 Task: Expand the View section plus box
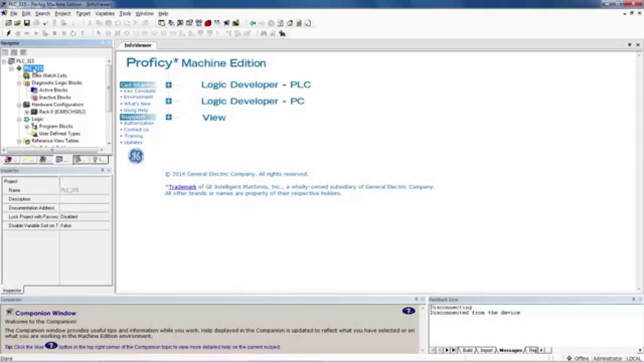pyautogui.click(x=169, y=117)
